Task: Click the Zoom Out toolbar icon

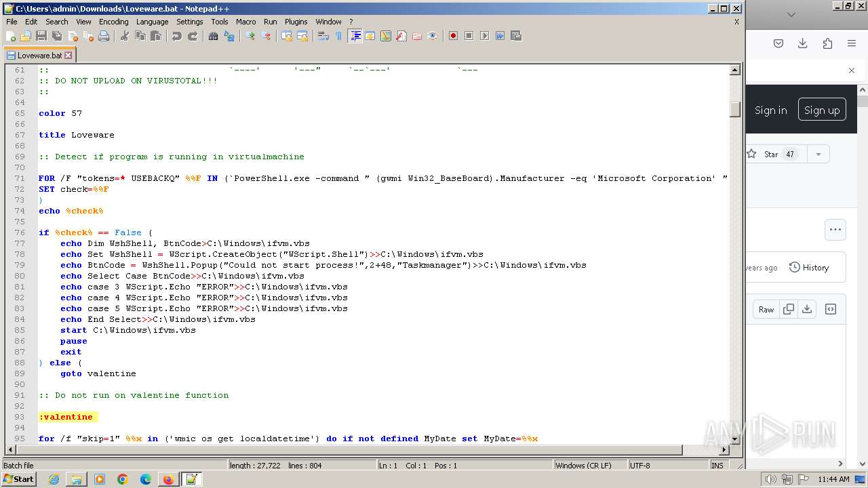Action: click(x=265, y=36)
